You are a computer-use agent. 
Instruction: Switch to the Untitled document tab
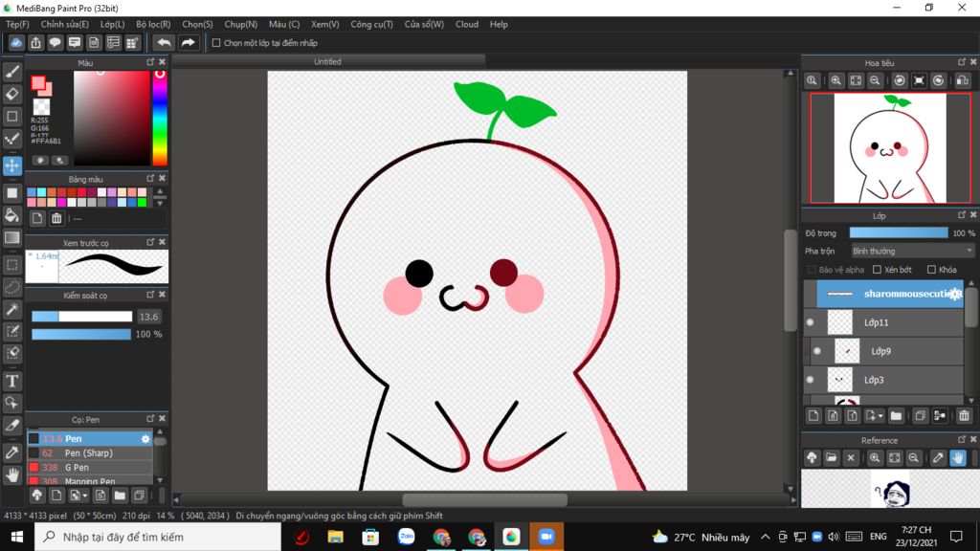(327, 62)
